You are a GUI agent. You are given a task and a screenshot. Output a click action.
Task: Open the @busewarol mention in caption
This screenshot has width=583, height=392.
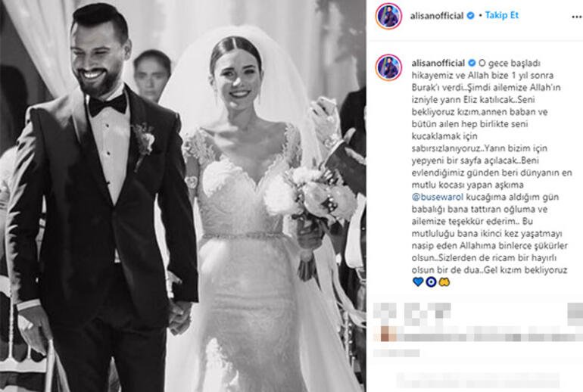pos(438,197)
